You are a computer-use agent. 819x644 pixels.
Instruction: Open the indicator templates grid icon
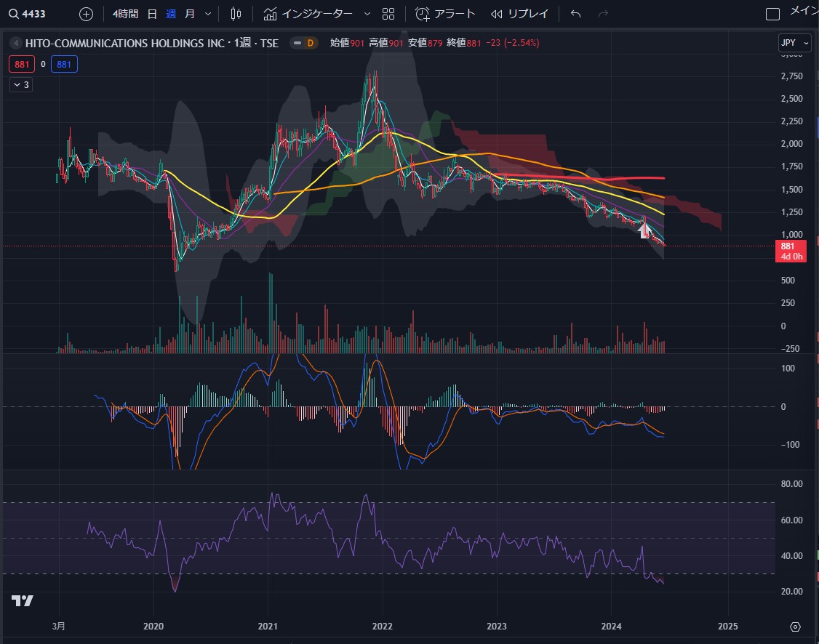tap(388, 14)
